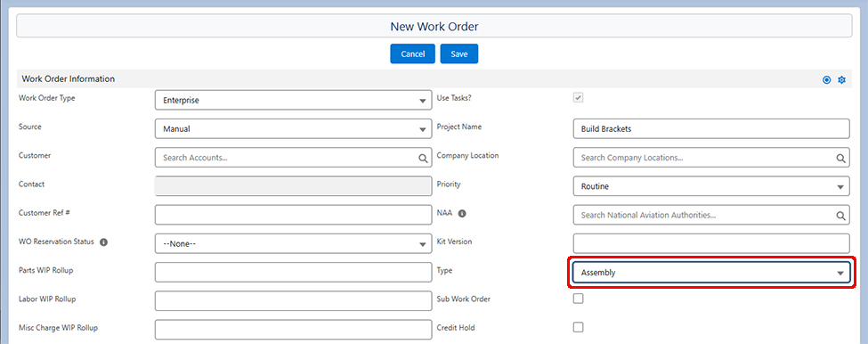This screenshot has width=868, height=344.
Task: Toggle the Use Tasks? checkbox
Action: [578, 97]
